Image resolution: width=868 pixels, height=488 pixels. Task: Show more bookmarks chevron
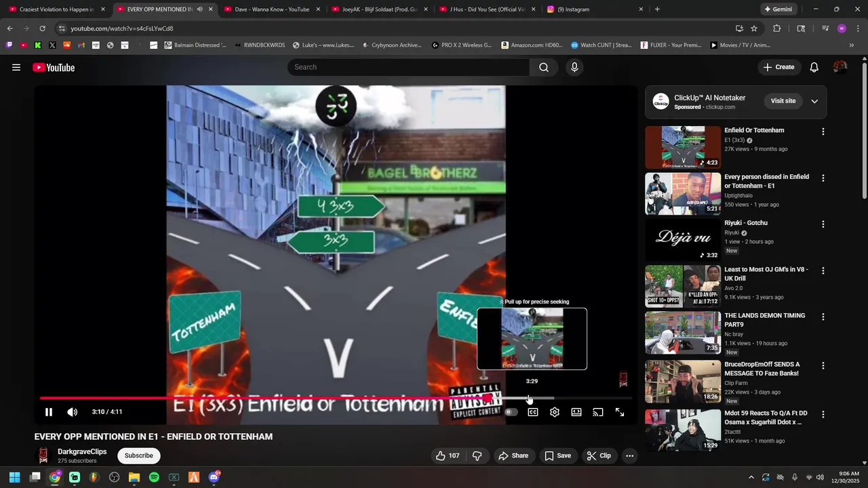851,45
